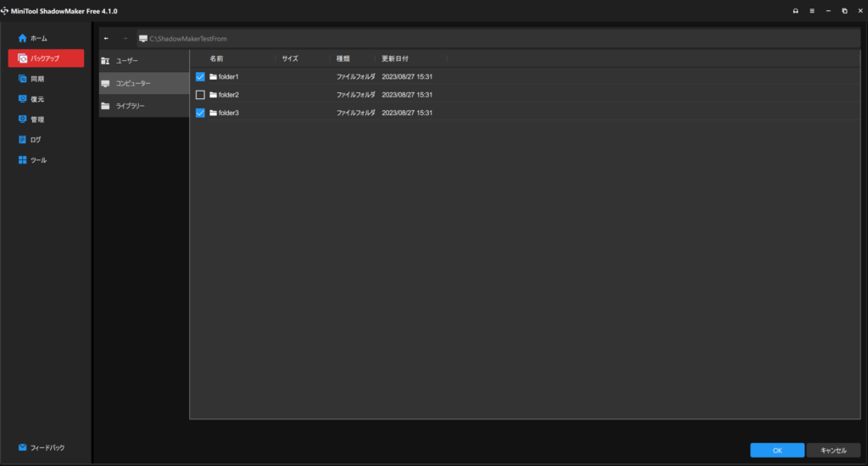868x466 pixels.
Task: Open the hamburger menu in title bar
Action: 812,11
